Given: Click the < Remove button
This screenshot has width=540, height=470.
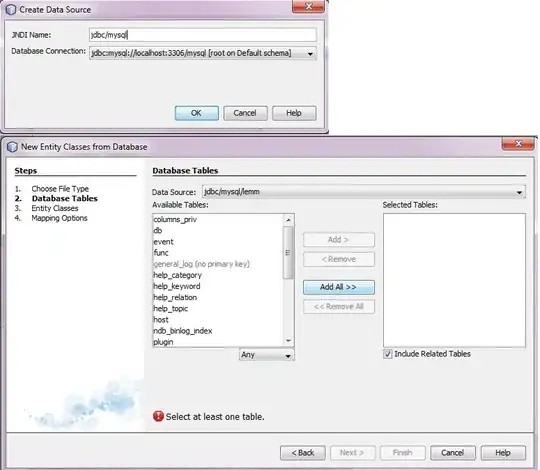Looking at the screenshot, I should click(x=339, y=259).
